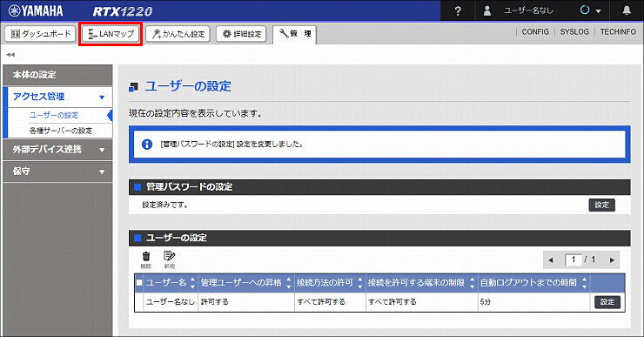
Task: Open the help question mark icon
Action: (x=458, y=11)
